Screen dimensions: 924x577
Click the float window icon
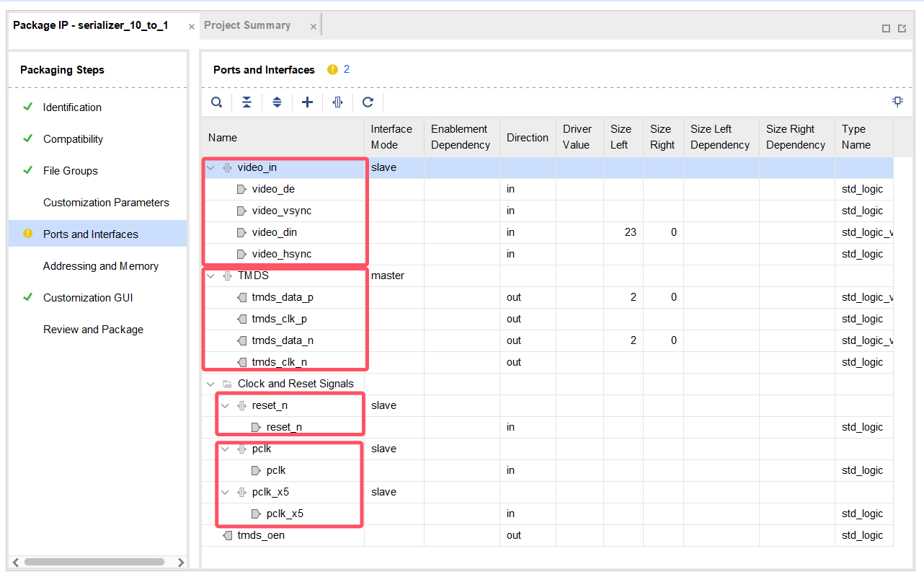pos(902,28)
